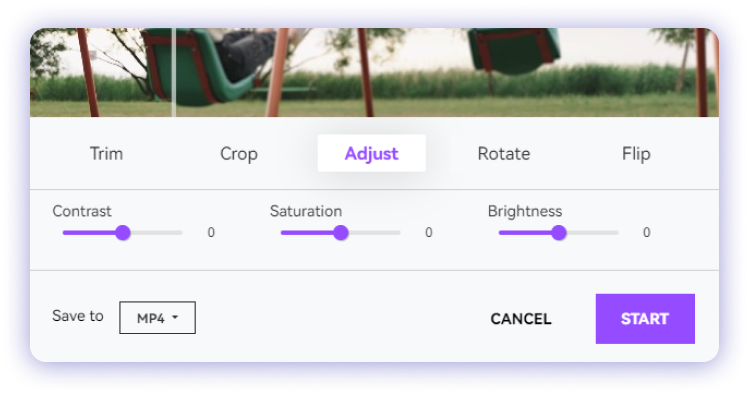This screenshot has width=749, height=394.
Task: Click right end of Saturation slider track
Action: pos(397,233)
